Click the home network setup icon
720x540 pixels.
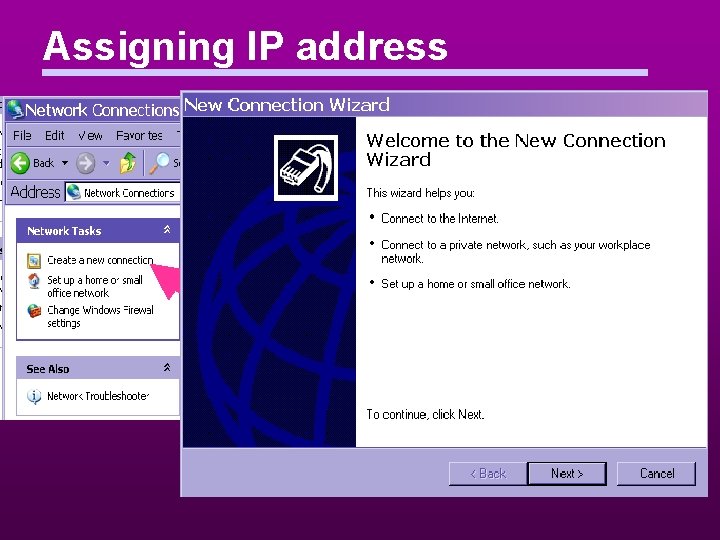(x=34, y=281)
